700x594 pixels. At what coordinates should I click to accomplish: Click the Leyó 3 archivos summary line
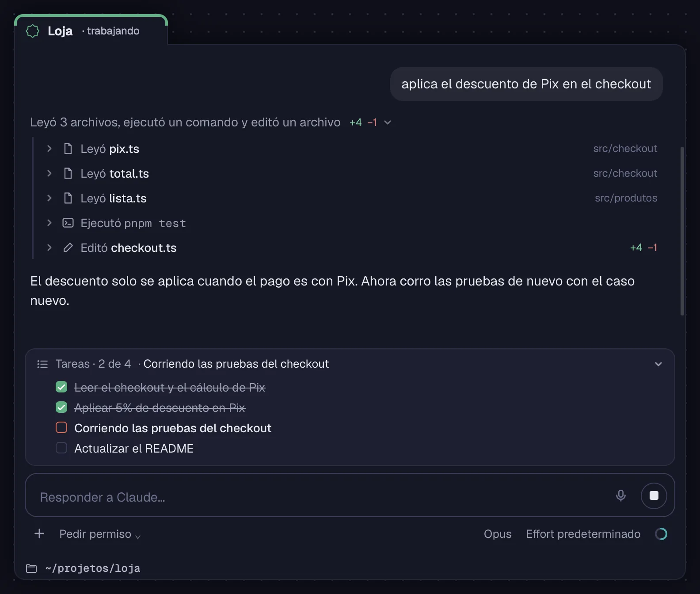tap(185, 122)
